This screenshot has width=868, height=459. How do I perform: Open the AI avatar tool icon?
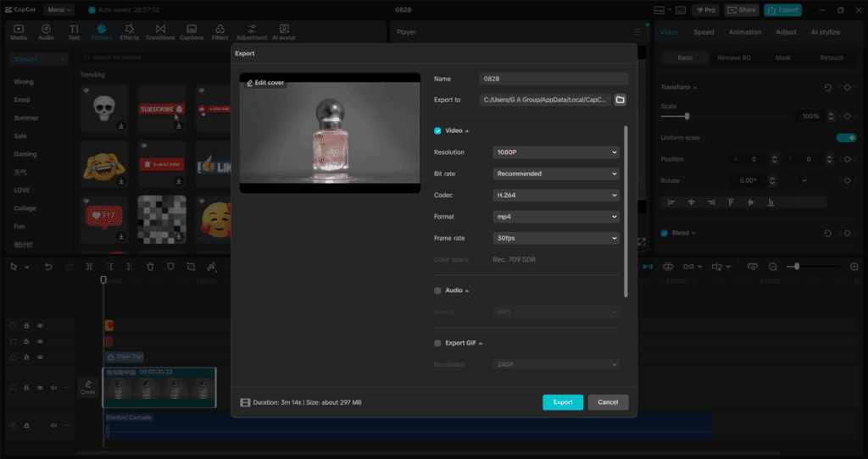pos(283,30)
